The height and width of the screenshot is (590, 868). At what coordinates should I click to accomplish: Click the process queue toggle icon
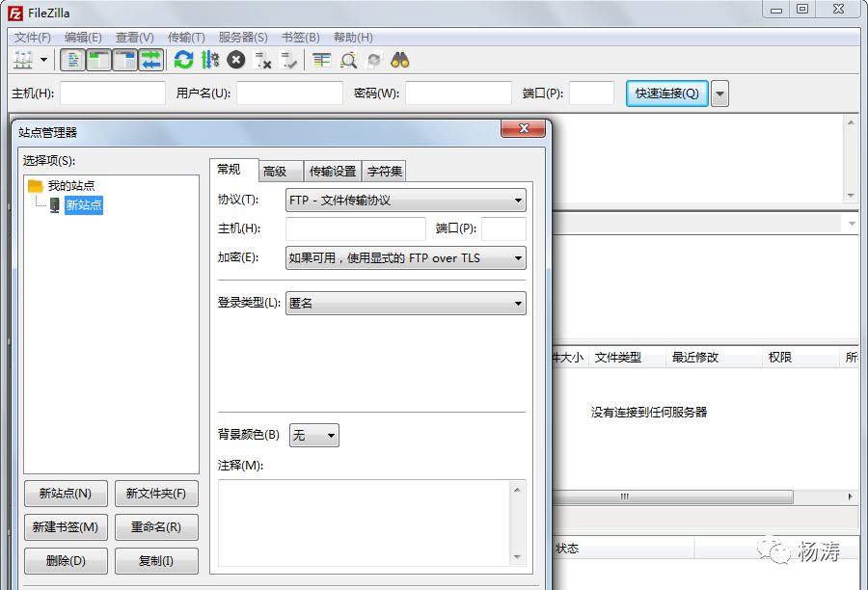210,60
